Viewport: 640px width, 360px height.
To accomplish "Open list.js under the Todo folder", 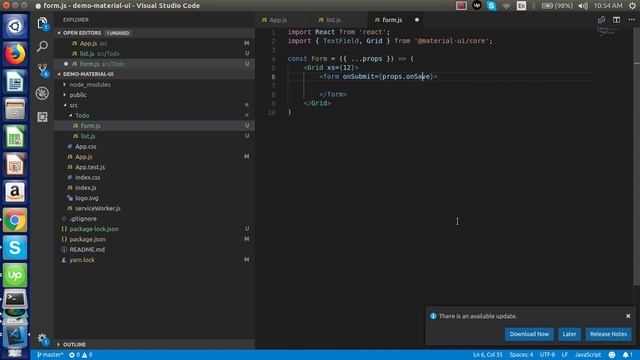I will 154,136.
